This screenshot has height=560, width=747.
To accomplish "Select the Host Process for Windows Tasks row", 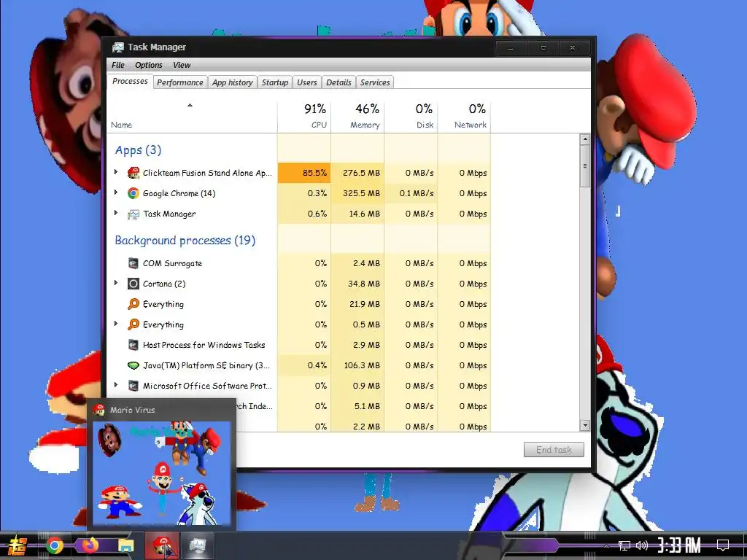I will pyautogui.click(x=299, y=345).
